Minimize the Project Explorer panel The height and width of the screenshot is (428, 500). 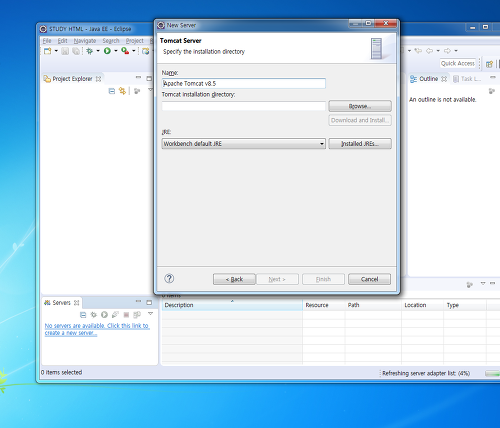click(x=138, y=78)
